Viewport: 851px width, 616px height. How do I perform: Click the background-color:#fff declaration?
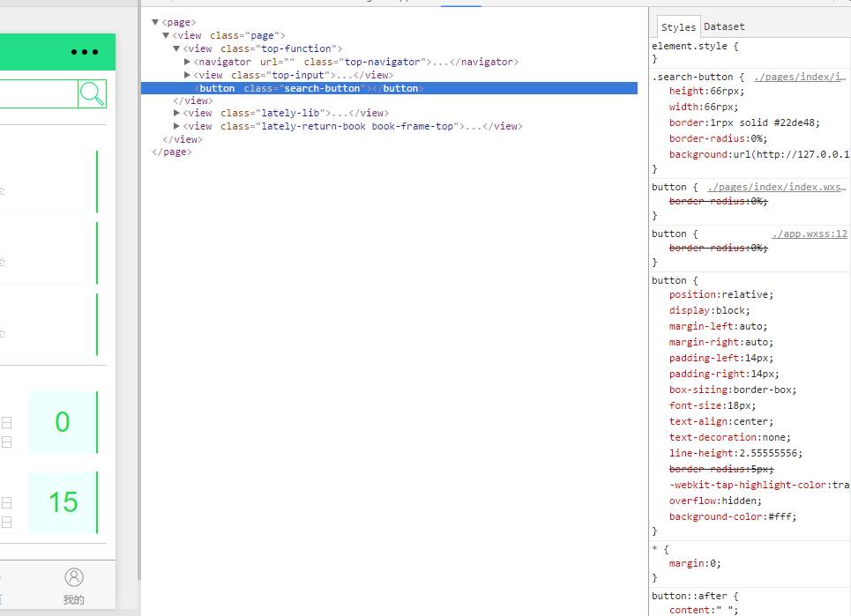[x=733, y=516]
